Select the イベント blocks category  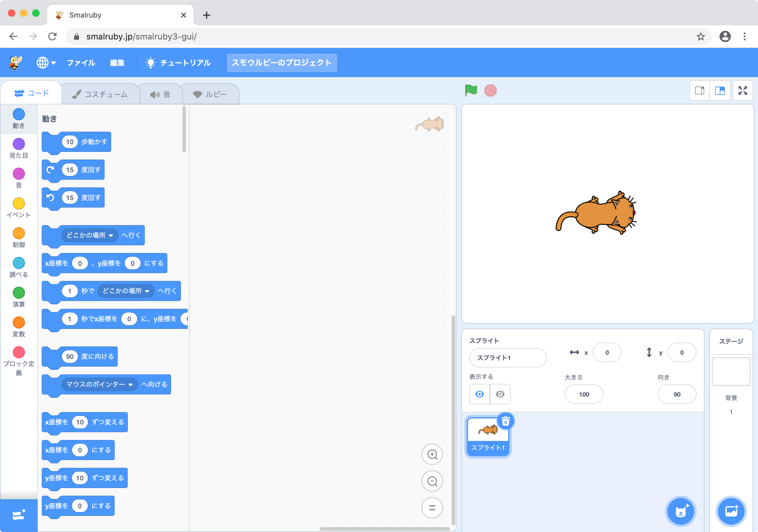coord(19,208)
